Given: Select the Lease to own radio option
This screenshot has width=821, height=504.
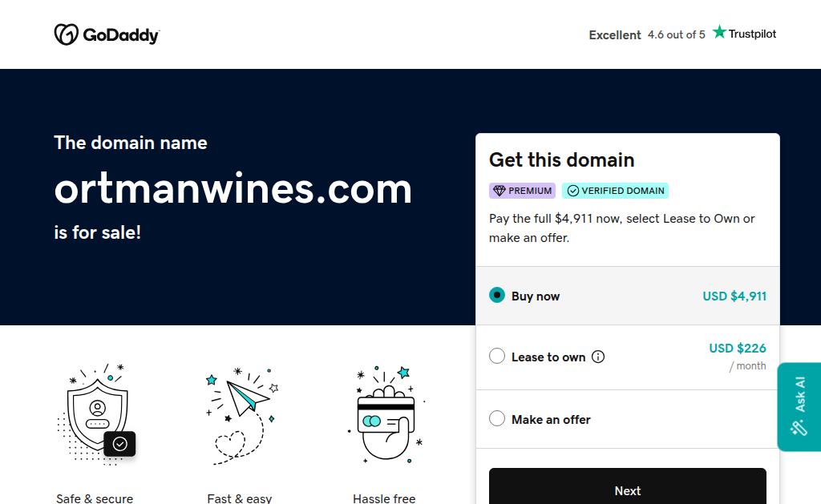Looking at the screenshot, I should (497, 357).
